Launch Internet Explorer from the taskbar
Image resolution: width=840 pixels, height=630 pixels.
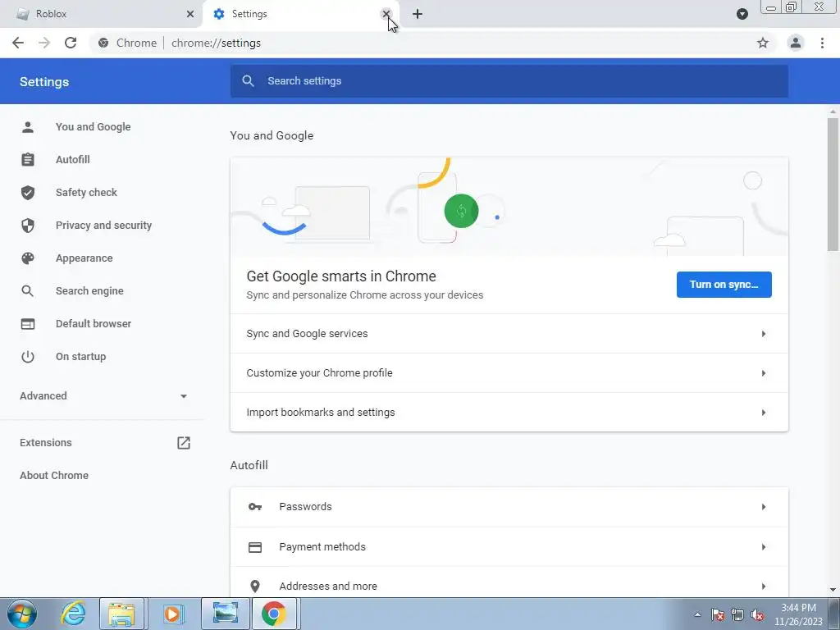click(x=73, y=614)
